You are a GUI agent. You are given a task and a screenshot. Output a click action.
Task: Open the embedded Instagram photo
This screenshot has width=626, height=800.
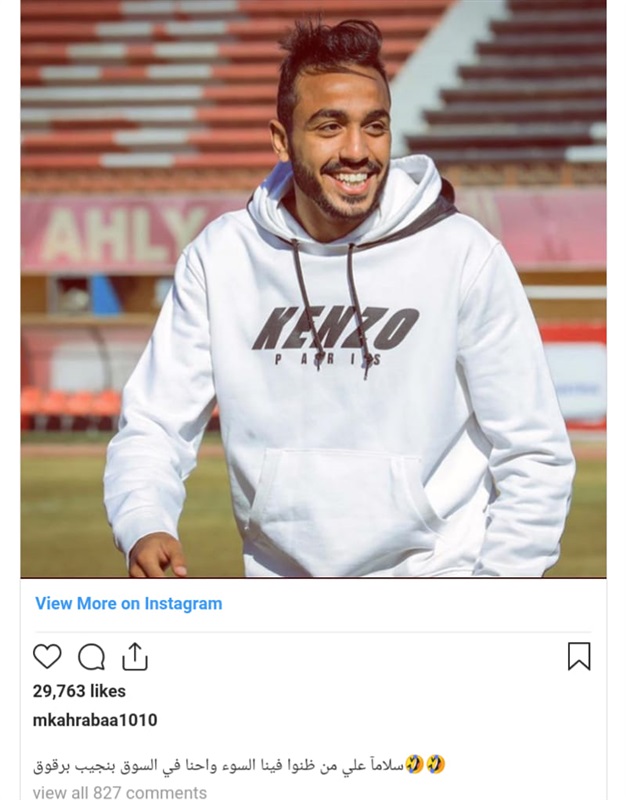(x=313, y=289)
